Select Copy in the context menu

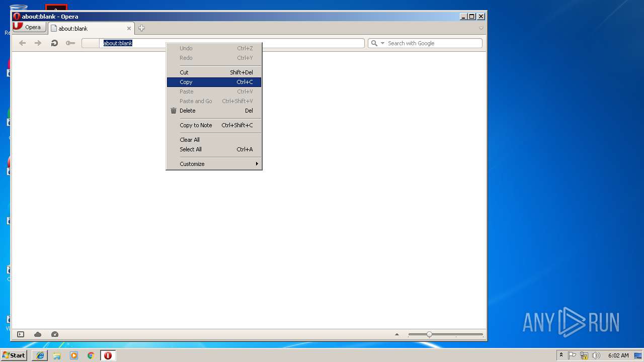pos(214,82)
